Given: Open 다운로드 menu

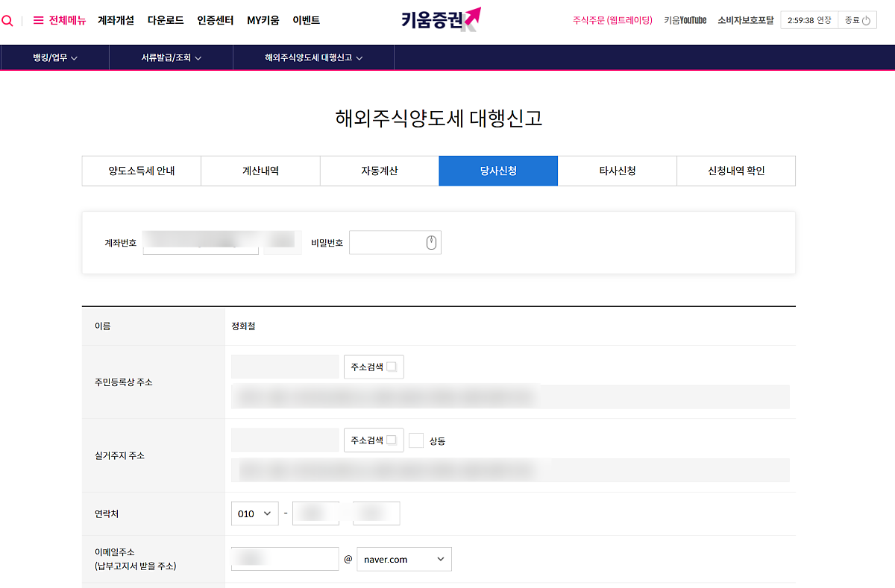Looking at the screenshot, I should tap(166, 21).
